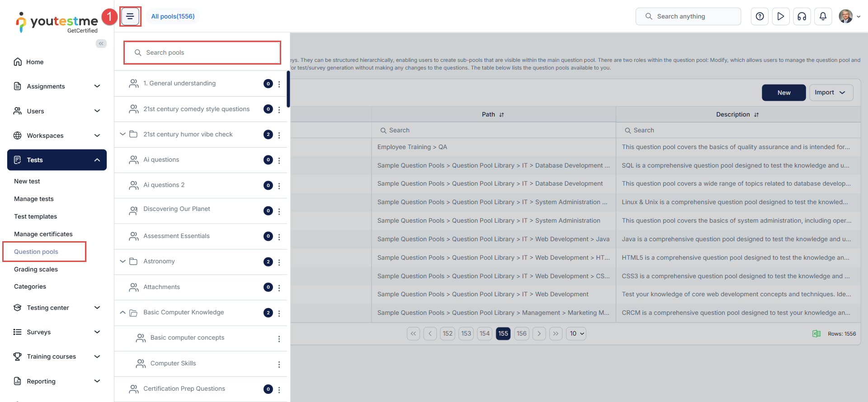Expand the Reporting sidebar menu
This screenshot has height=402, width=868.
pos(97,381)
